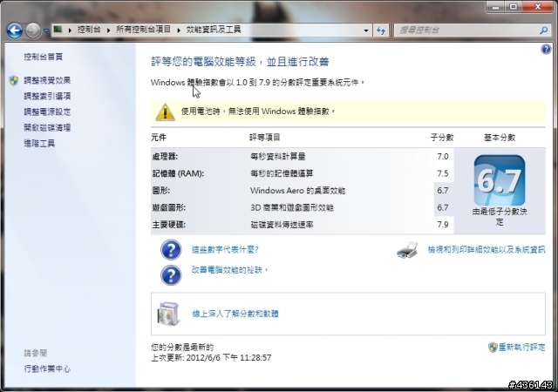Open 進階工具 link
This screenshot has height=392, width=558.
click(39, 144)
